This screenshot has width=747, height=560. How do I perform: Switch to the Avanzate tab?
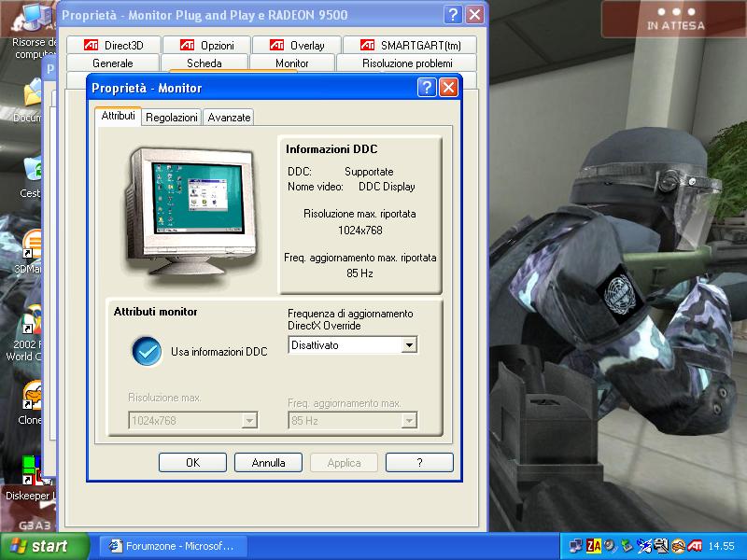[229, 118]
